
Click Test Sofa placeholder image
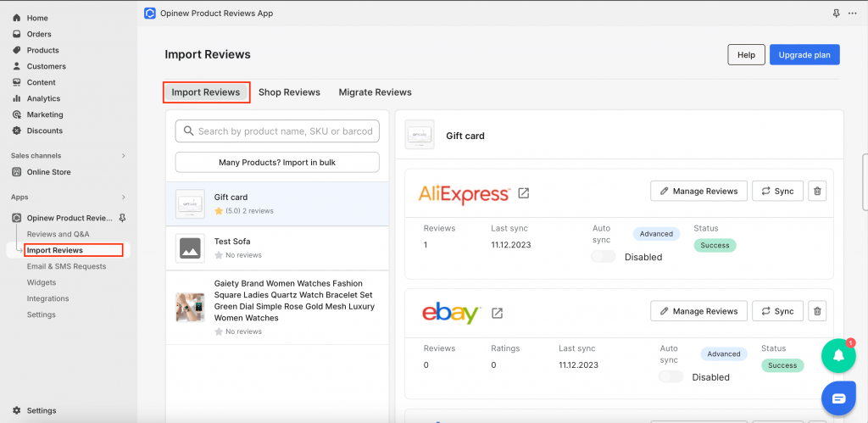(x=190, y=248)
